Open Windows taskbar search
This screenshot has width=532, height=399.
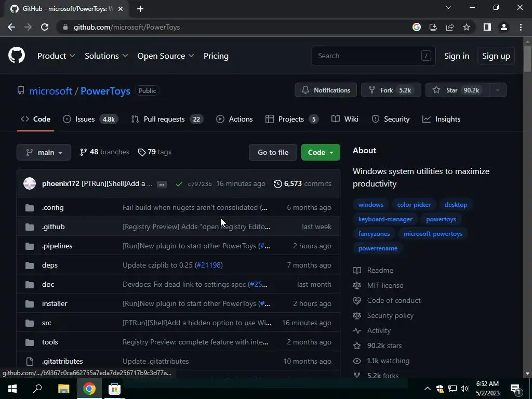coord(37,389)
